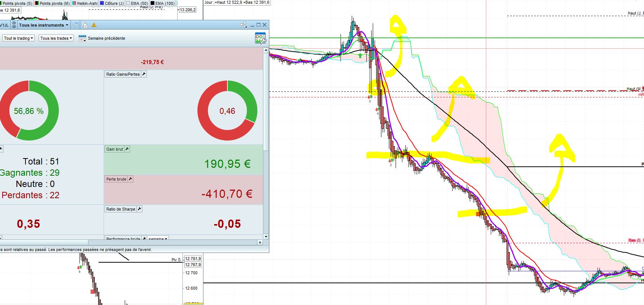Click the Gain brut label
This screenshot has width=644, height=305.
pos(115,149)
